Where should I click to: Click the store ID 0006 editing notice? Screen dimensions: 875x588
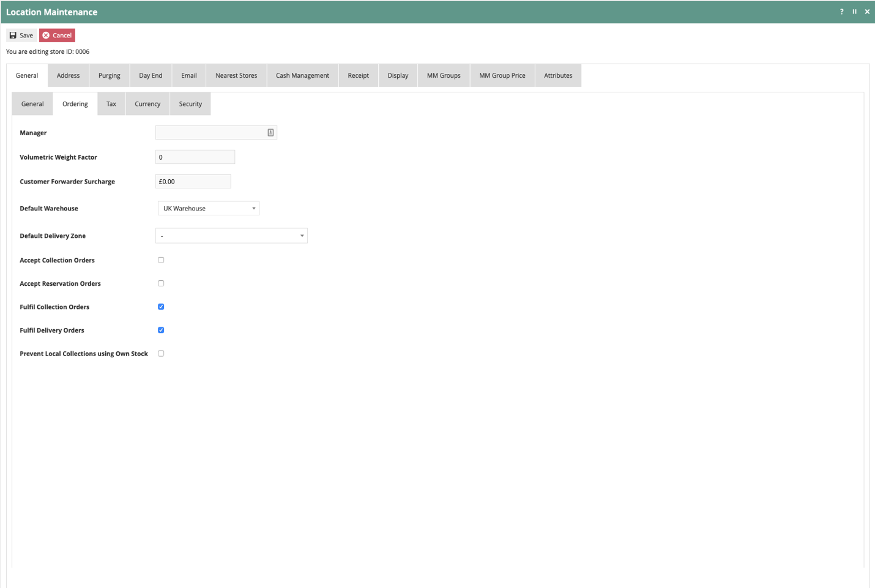pos(48,51)
